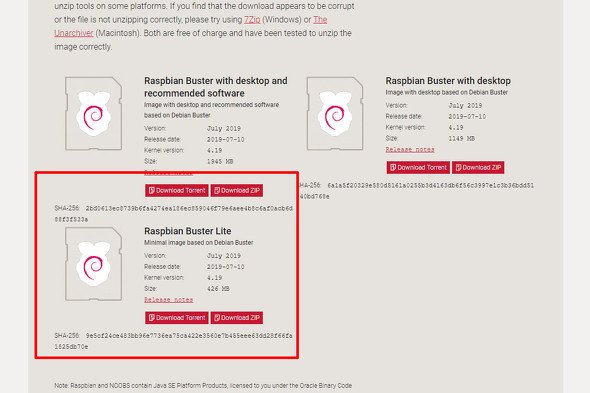Viewport: 590px width, 393px height.
Task: Open Release notes for Raspbian Buster Lite
Action: tap(169, 300)
